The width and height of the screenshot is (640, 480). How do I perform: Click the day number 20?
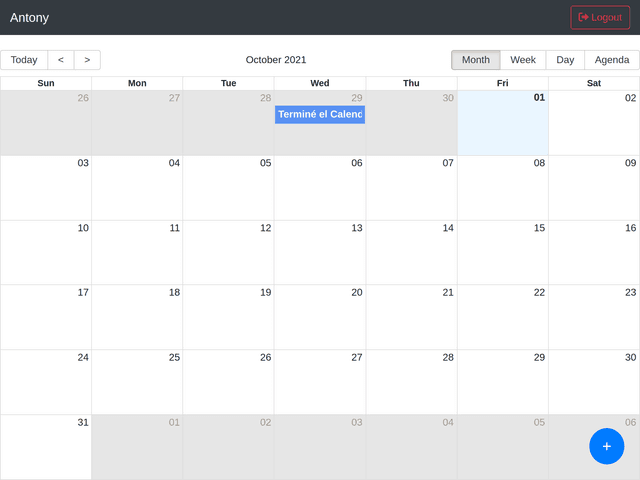pos(357,292)
